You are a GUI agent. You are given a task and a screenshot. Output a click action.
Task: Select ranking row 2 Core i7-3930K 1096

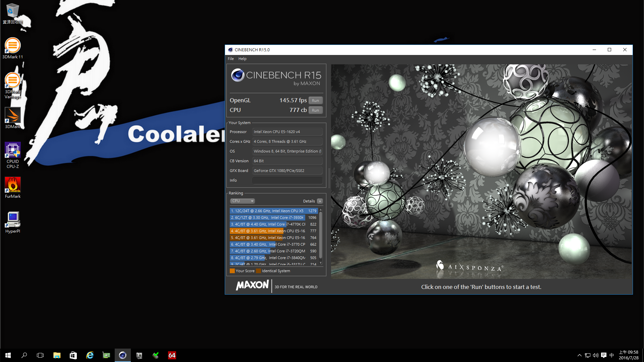(274, 218)
